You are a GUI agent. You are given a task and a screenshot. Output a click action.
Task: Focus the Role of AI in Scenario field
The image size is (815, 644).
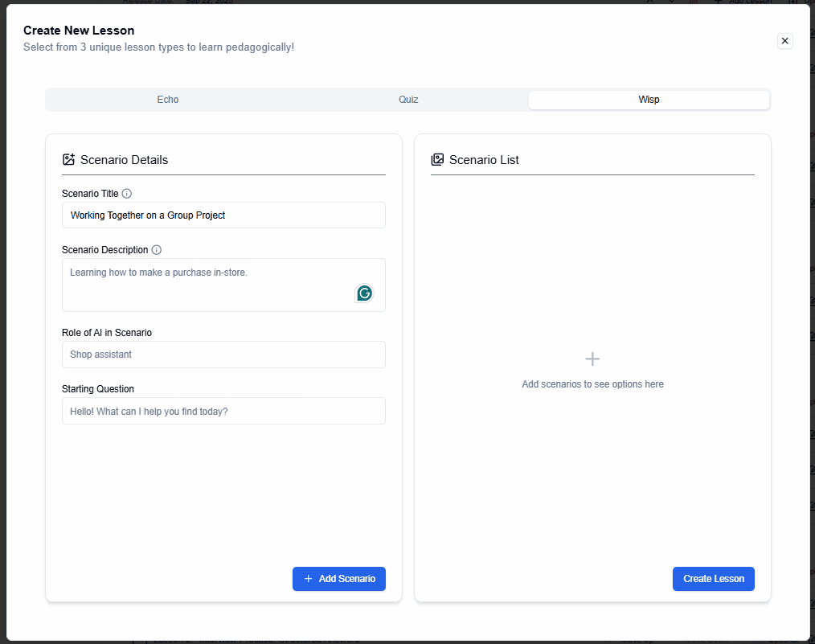pyautogui.click(x=223, y=355)
